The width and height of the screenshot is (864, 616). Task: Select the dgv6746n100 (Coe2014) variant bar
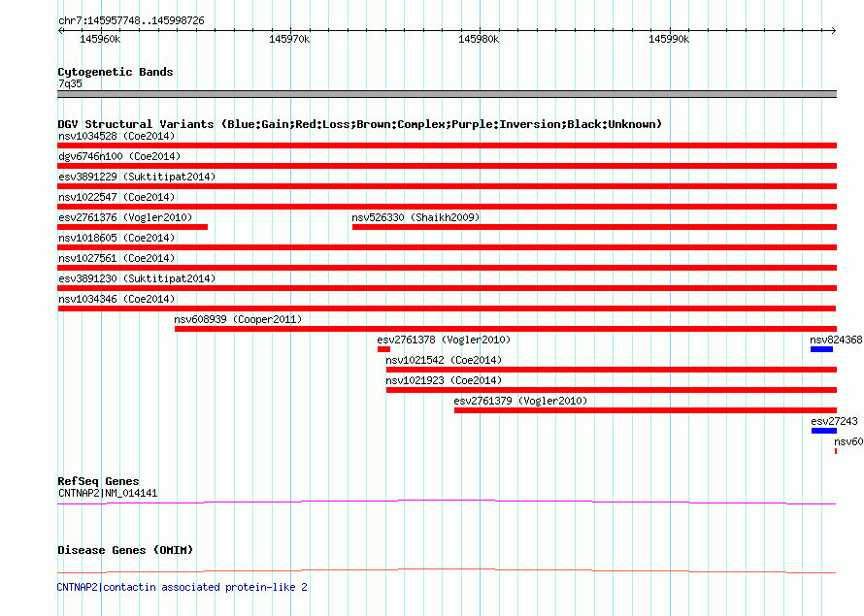(x=447, y=166)
